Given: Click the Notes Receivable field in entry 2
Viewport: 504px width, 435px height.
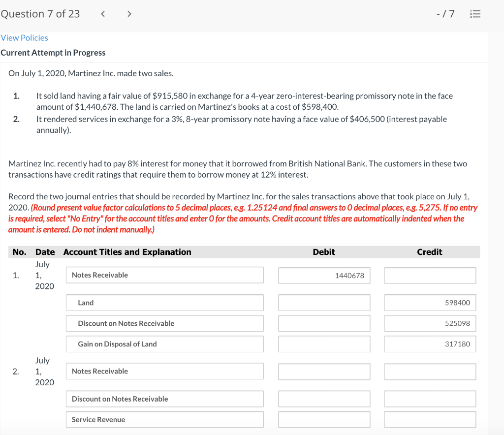Looking at the screenshot, I should [x=164, y=371].
